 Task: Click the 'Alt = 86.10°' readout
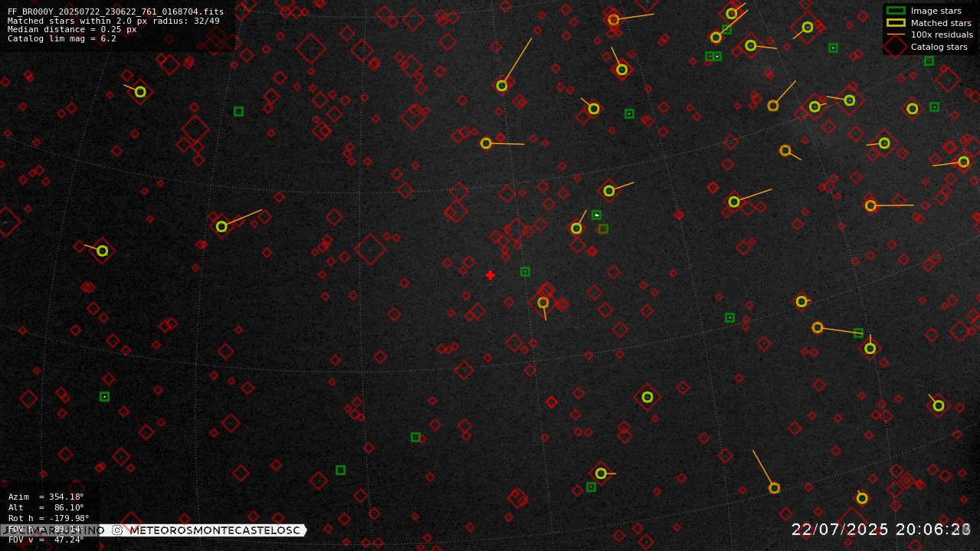[46, 507]
